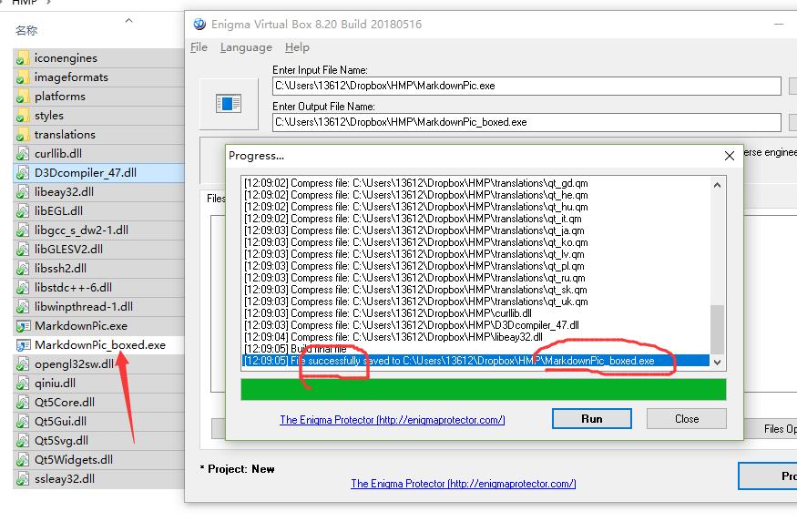Click the libstdc++-6.dll file icon
The width and height of the screenshot is (797, 532).
(x=23, y=288)
